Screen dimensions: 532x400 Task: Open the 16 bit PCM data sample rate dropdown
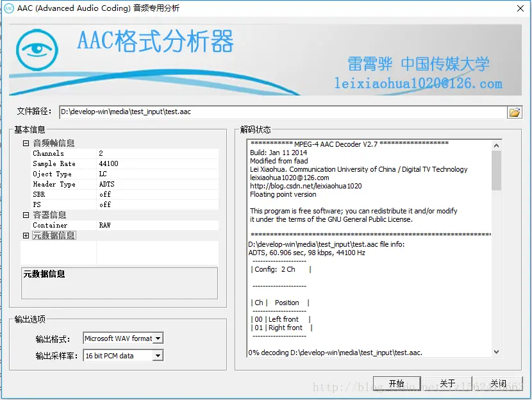(159, 355)
